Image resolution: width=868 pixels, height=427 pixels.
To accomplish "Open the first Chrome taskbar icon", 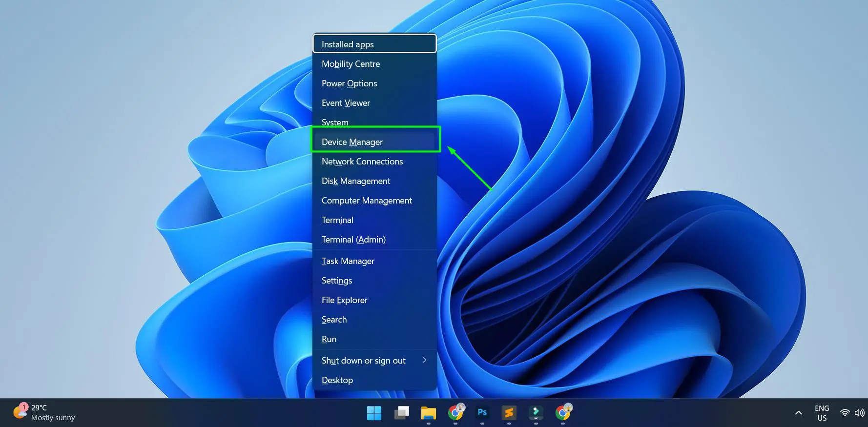I will [x=455, y=413].
